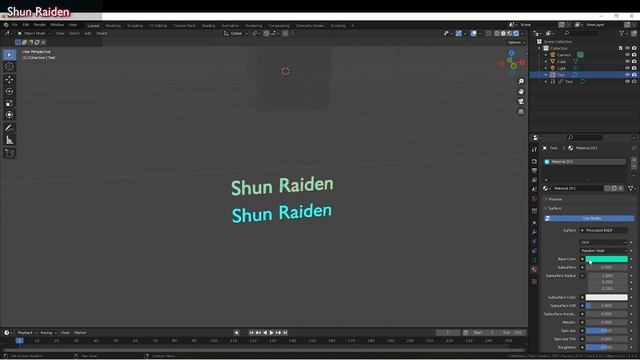Open the Edit menu

point(26,25)
